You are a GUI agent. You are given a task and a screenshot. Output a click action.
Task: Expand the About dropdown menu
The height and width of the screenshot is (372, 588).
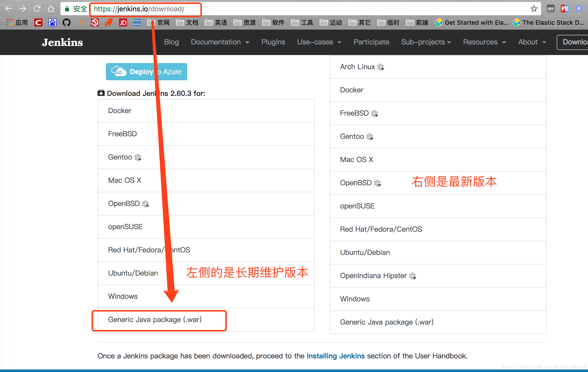click(532, 42)
